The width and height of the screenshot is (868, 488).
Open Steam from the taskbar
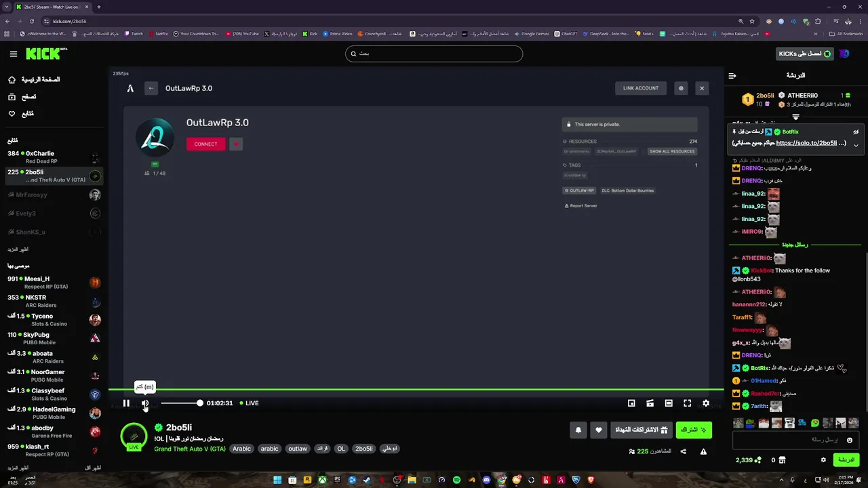tap(367, 480)
